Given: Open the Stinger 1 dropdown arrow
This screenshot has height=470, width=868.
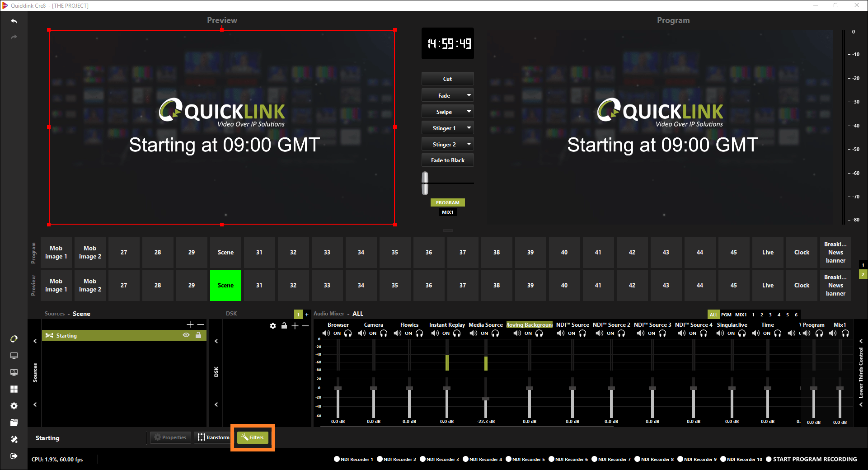Looking at the screenshot, I should 469,128.
